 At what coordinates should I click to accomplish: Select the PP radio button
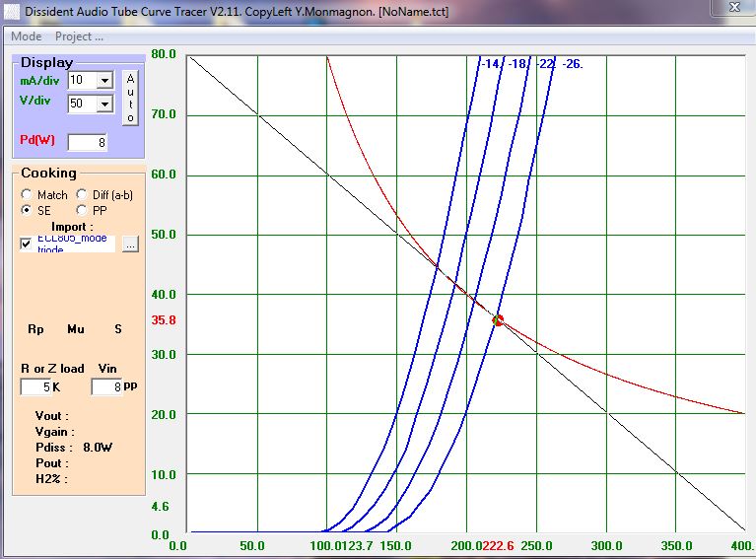click(x=82, y=210)
